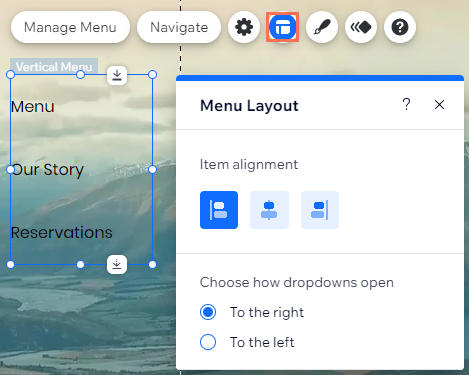Click the bottom stretch download-arrow handle icon
Image resolution: width=469 pixels, height=375 pixels.
click(117, 264)
